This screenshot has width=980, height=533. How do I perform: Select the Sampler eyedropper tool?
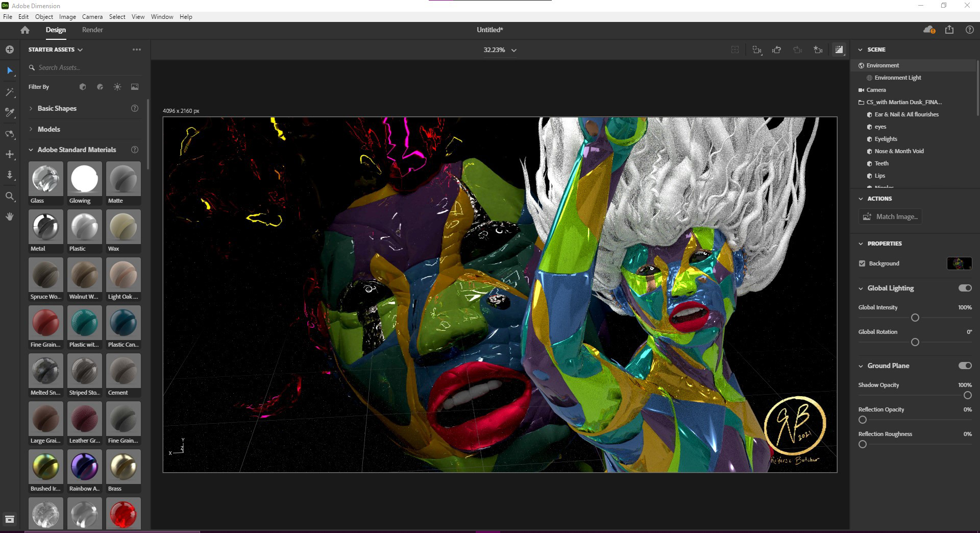tap(10, 112)
